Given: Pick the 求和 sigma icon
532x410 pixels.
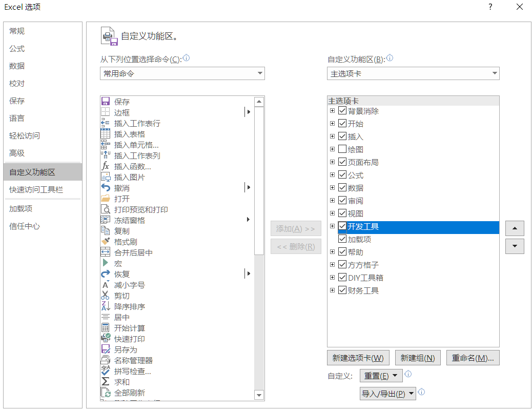Looking at the screenshot, I should pos(106,381).
